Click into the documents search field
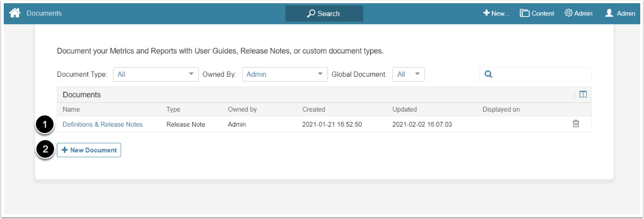This screenshot has width=644, height=219. coord(541,75)
